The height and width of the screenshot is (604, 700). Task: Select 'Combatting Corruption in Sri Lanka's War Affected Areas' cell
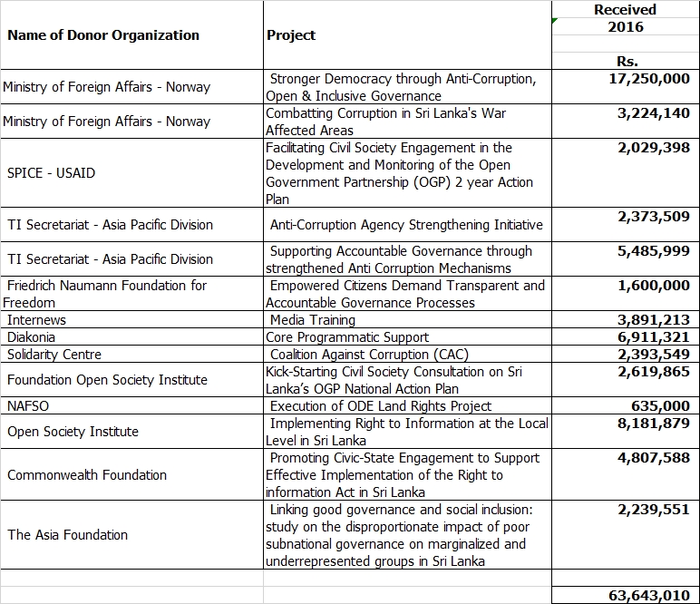coord(407,121)
